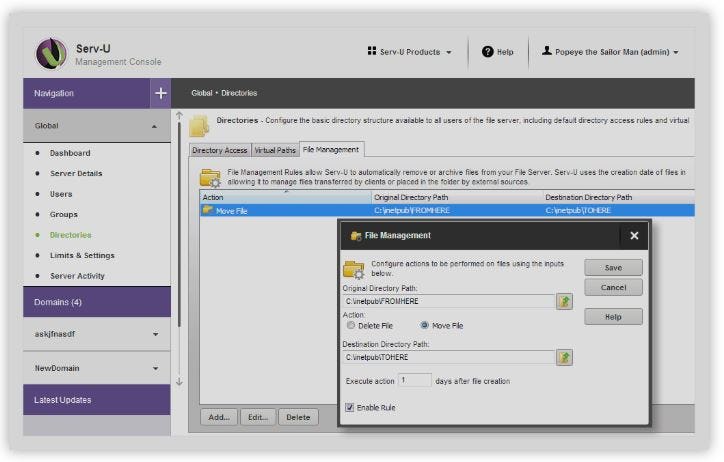724x462 pixels.
Task: Click the Help button in the dialog
Action: tap(613, 317)
